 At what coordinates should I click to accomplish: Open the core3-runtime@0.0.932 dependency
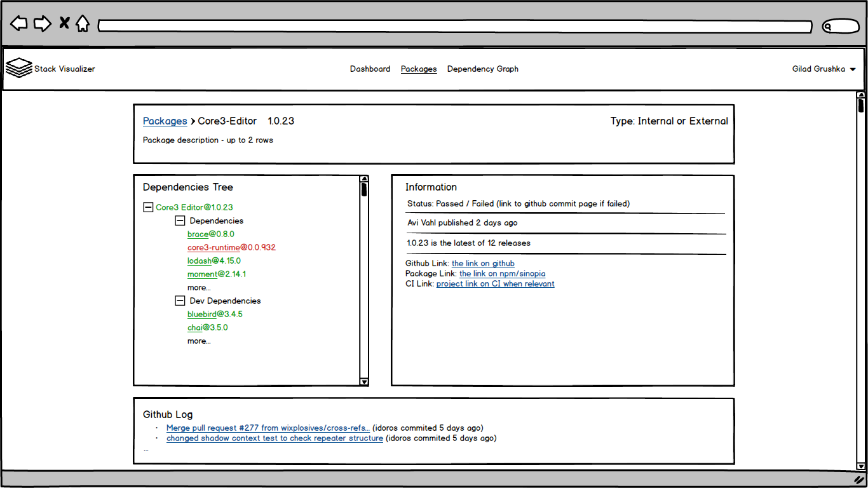[x=231, y=247]
